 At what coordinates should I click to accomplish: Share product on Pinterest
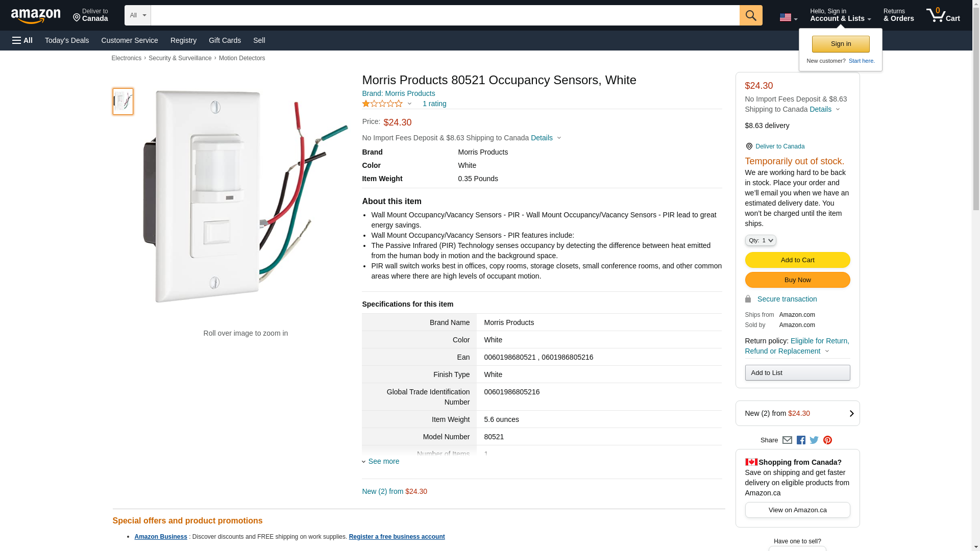pyautogui.click(x=827, y=440)
